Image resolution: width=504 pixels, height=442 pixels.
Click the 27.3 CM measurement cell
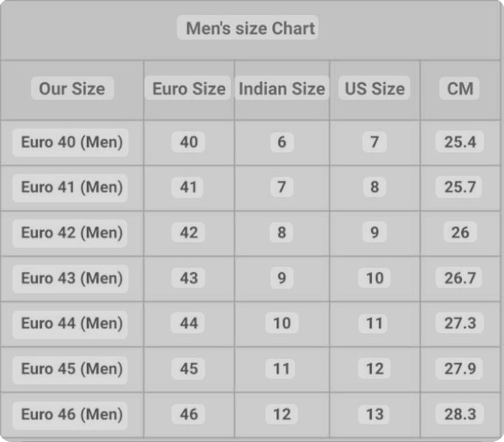coord(460,323)
